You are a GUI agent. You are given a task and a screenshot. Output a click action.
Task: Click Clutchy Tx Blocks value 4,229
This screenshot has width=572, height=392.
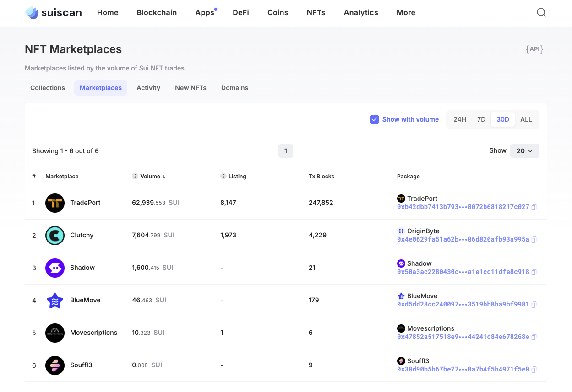(317, 235)
